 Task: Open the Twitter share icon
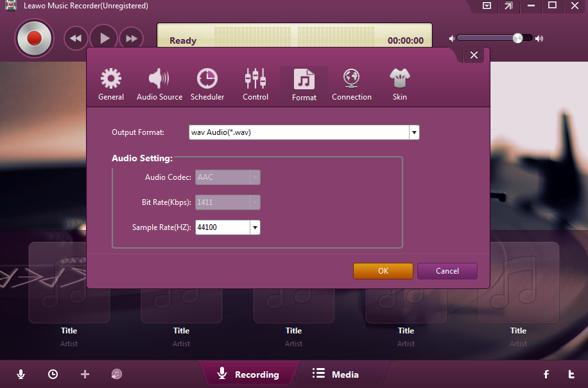(571, 374)
